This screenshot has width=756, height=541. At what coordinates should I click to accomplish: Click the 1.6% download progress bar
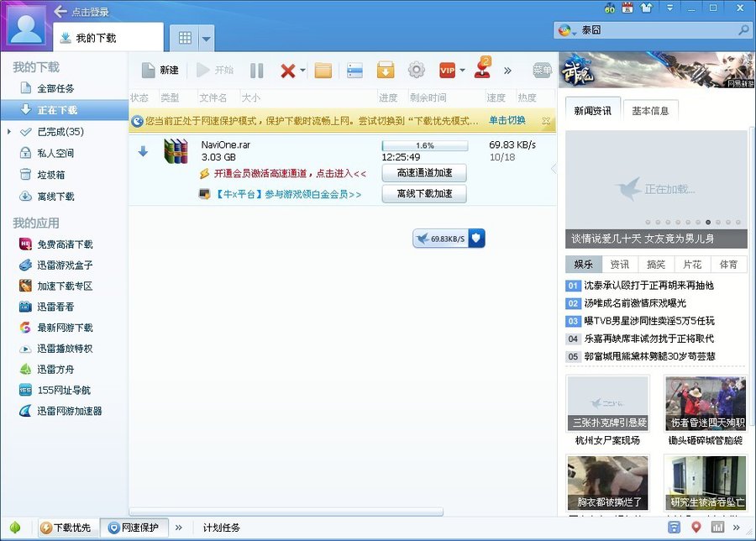click(x=425, y=145)
